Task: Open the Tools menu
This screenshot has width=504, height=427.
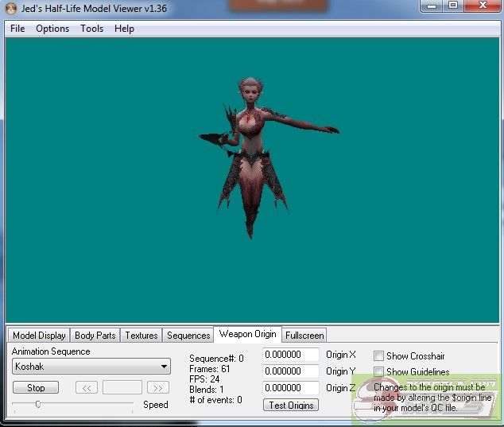Action: click(91, 29)
